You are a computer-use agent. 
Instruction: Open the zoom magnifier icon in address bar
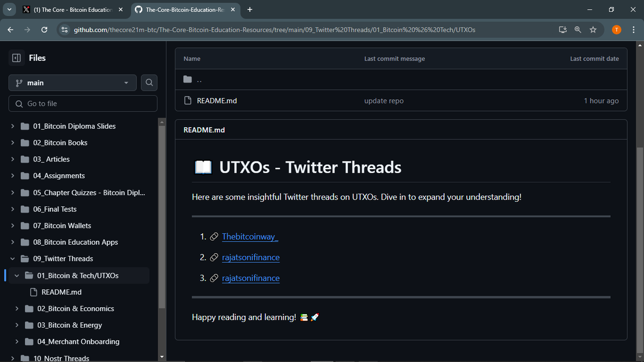click(x=577, y=29)
